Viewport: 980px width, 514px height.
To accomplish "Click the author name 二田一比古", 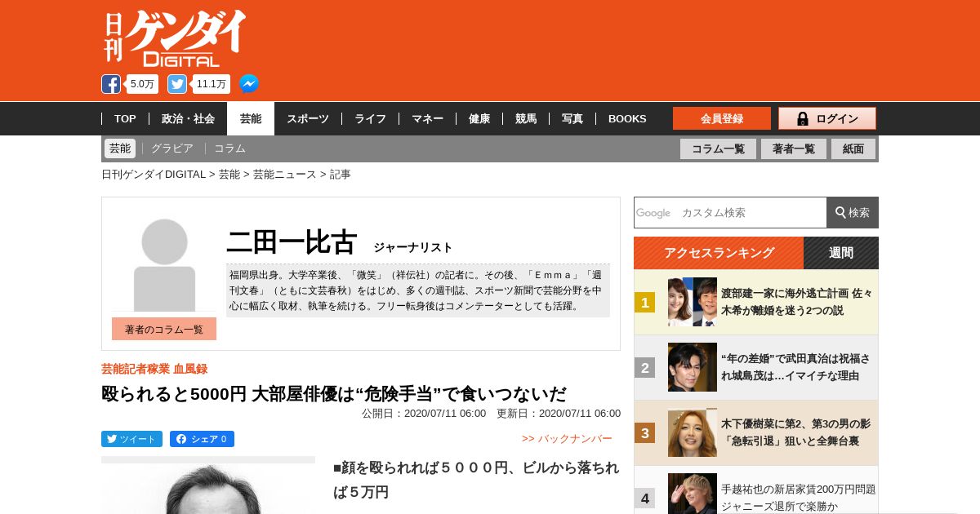I will click(x=292, y=242).
